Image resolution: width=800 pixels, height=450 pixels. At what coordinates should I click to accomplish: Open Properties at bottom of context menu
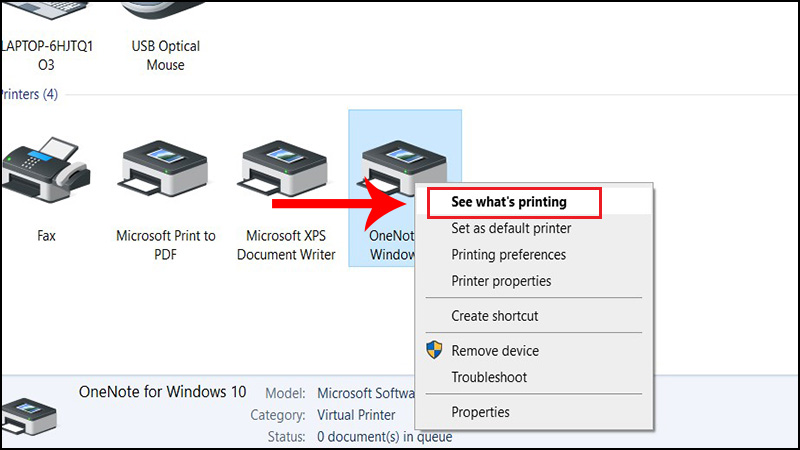pyautogui.click(x=480, y=412)
